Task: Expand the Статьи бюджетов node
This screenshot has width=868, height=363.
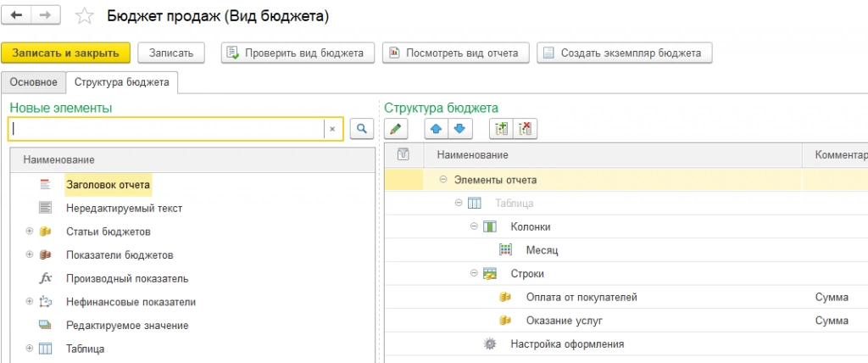Action: pos(30,232)
